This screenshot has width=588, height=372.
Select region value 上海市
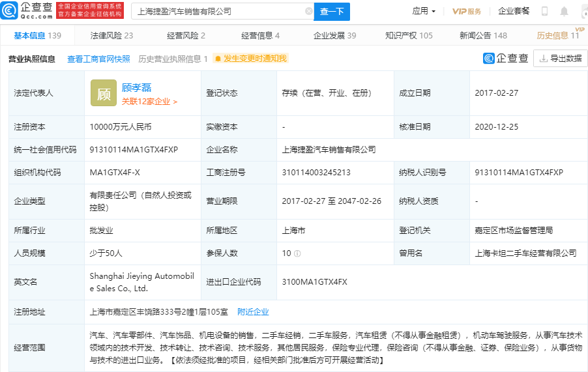point(293,231)
